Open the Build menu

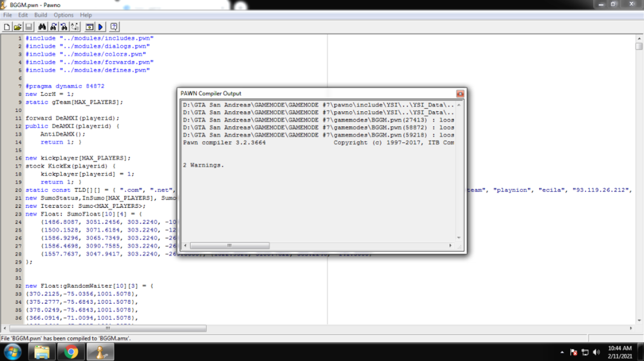click(41, 15)
